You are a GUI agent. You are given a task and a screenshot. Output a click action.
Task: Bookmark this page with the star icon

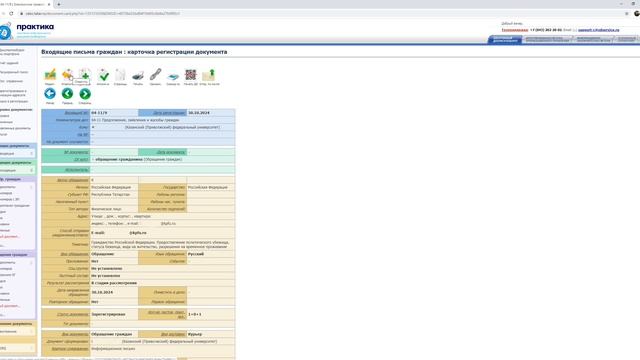627,13
